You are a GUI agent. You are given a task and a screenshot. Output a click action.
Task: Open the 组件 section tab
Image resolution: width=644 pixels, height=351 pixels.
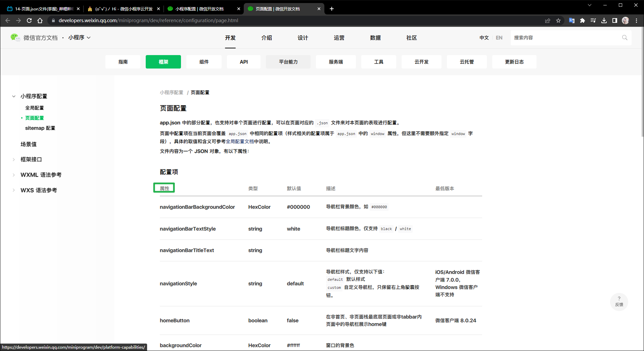pos(204,62)
